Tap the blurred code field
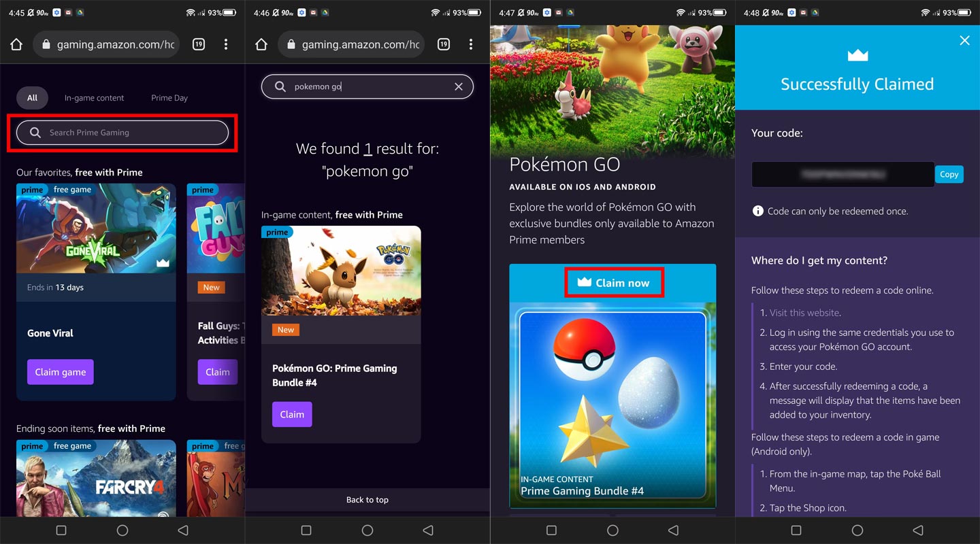 click(843, 174)
